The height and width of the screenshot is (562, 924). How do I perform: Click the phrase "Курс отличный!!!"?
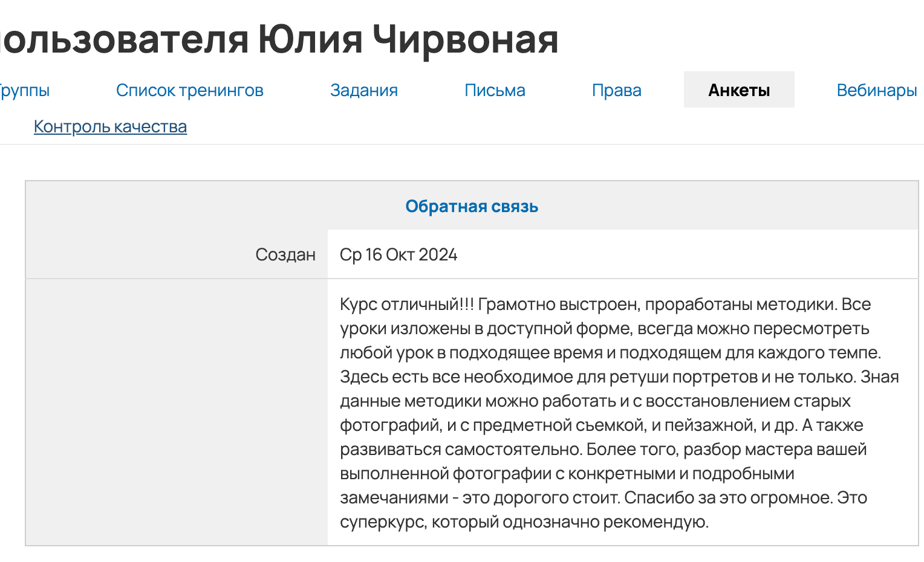(406, 304)
